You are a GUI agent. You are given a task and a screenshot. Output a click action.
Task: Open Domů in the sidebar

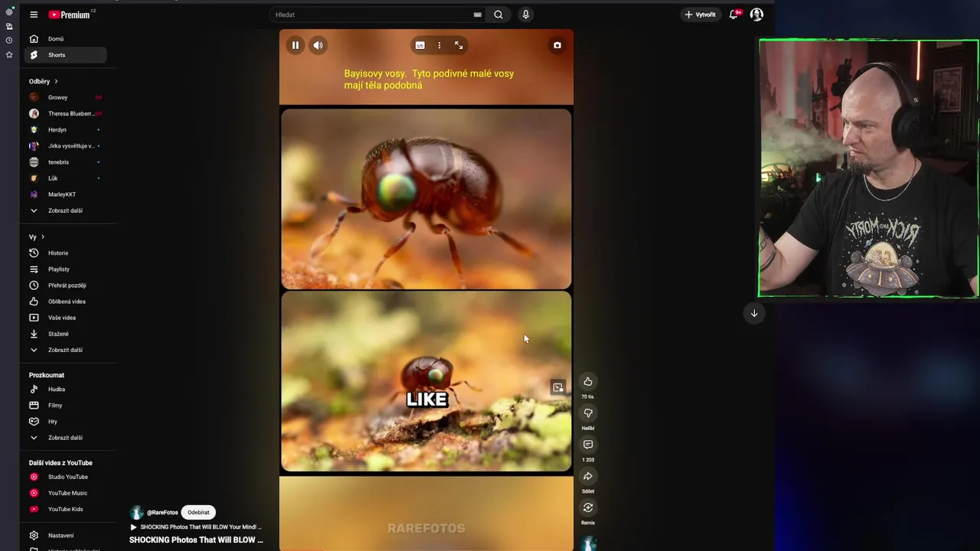65,39
